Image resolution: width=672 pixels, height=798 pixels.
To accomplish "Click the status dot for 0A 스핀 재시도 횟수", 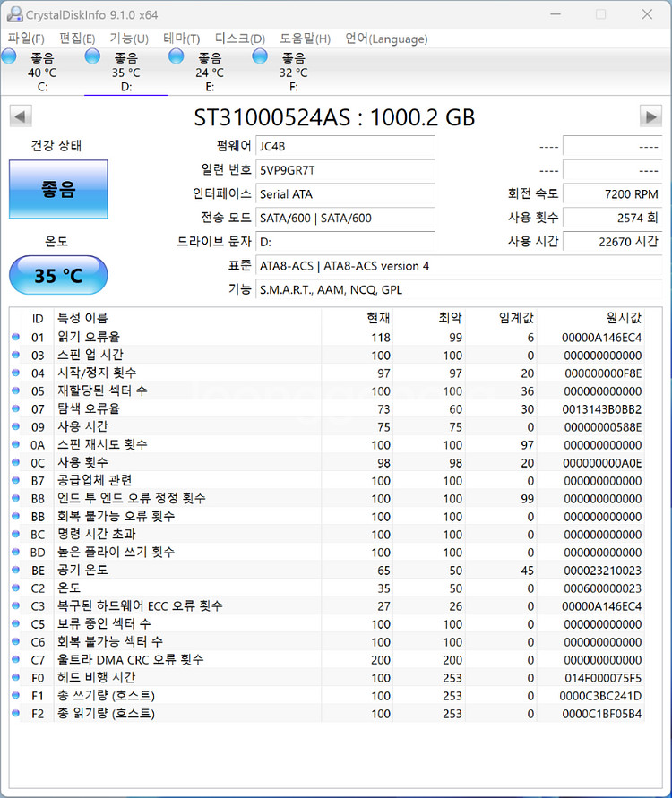I will tap(16, 444).
